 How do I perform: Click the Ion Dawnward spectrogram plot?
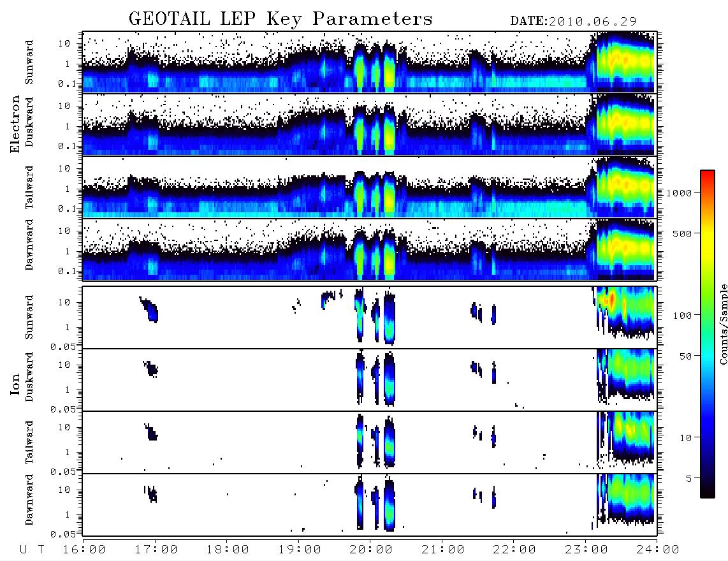(x=370, y=505)
